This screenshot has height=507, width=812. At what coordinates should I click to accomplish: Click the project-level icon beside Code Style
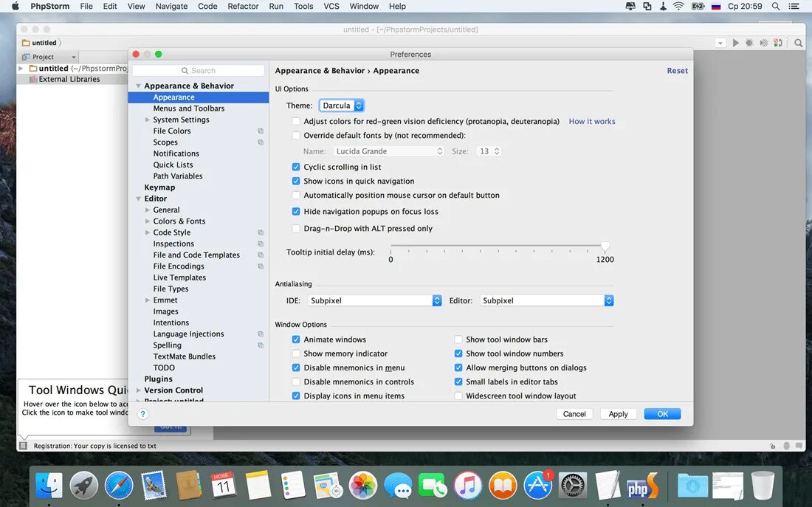pos(261,232)
